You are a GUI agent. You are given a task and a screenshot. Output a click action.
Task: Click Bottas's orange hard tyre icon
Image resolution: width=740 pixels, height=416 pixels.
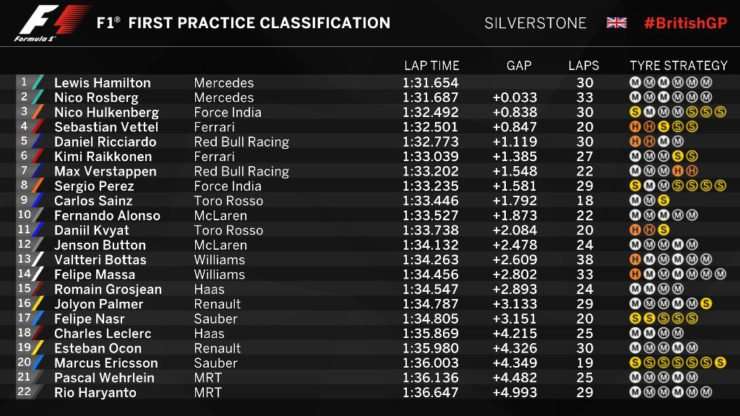pyautogui.click(x=635, y=260)
